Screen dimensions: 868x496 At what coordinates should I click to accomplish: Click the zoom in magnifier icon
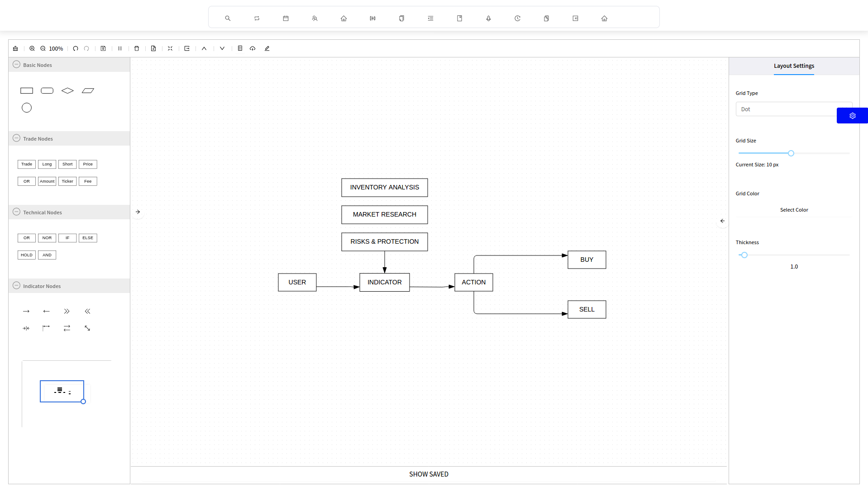point(32,48)
